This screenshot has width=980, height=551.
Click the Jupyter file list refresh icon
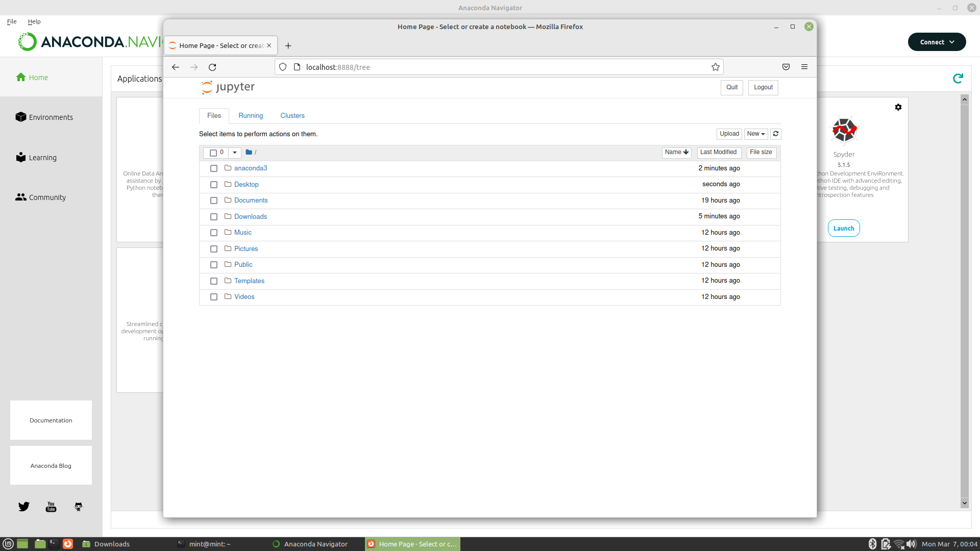click(775, 134)
